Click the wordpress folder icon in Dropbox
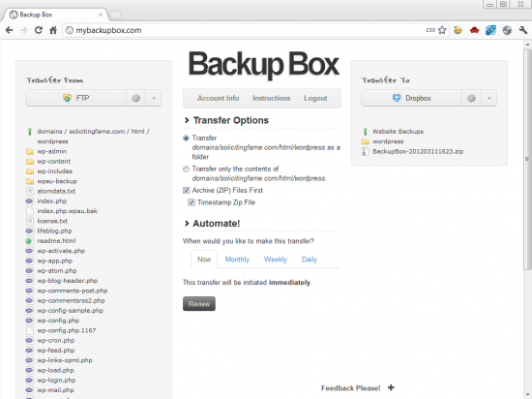 tap(366, 141)
